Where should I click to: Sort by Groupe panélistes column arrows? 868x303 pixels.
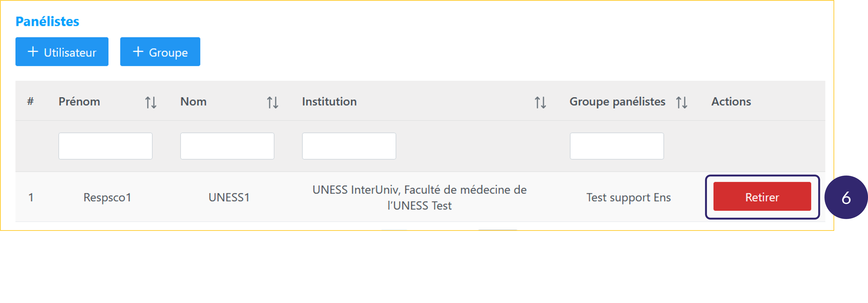pos(681,102)
